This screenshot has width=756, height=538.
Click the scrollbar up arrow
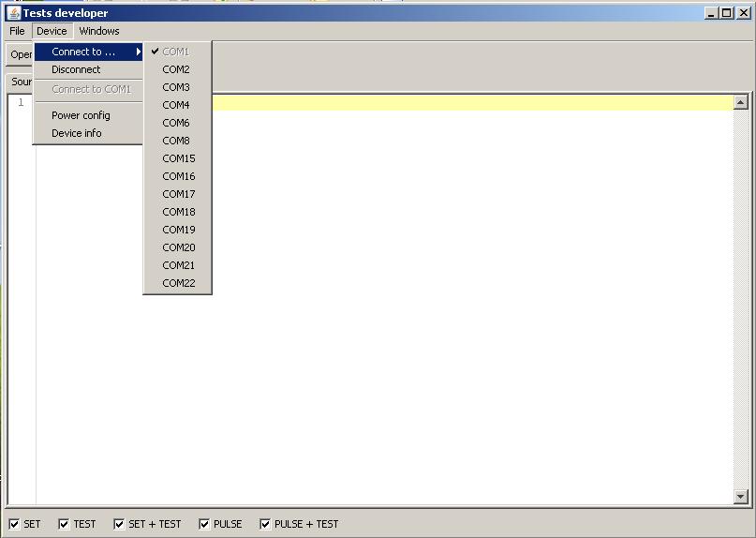pyautogui.click(x=740, y=103)
